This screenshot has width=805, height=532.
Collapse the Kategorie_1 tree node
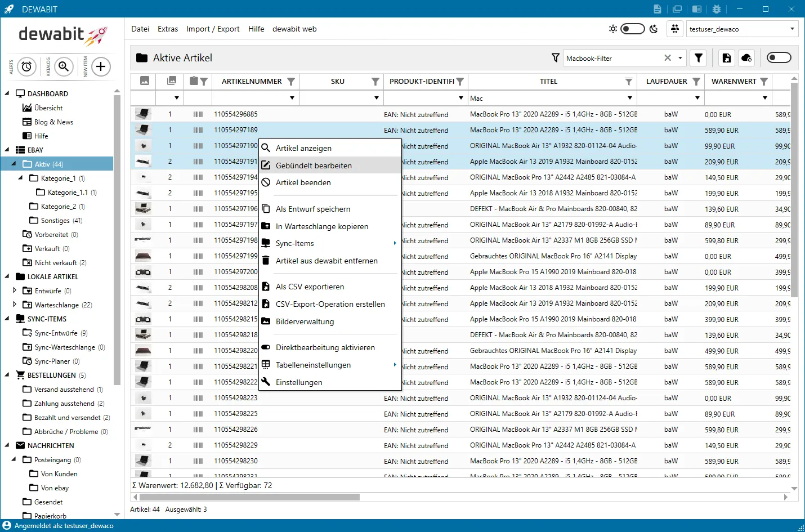(x=21, y=178)
